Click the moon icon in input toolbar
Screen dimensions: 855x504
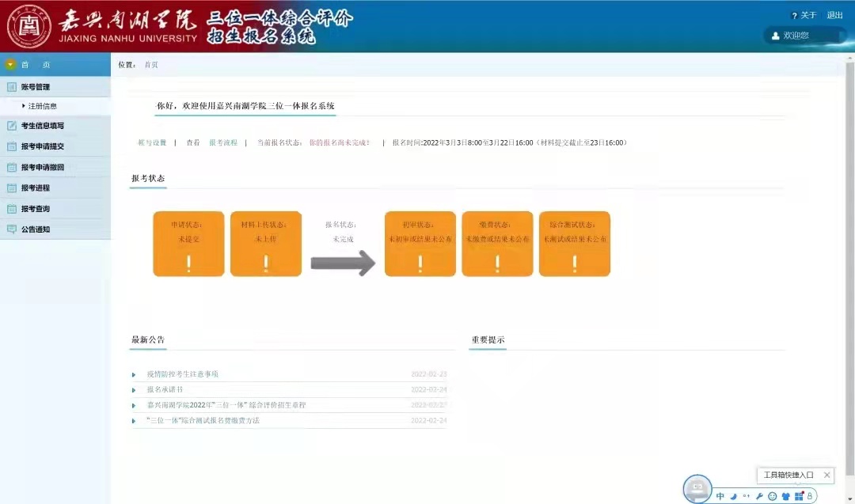[734, 496]
